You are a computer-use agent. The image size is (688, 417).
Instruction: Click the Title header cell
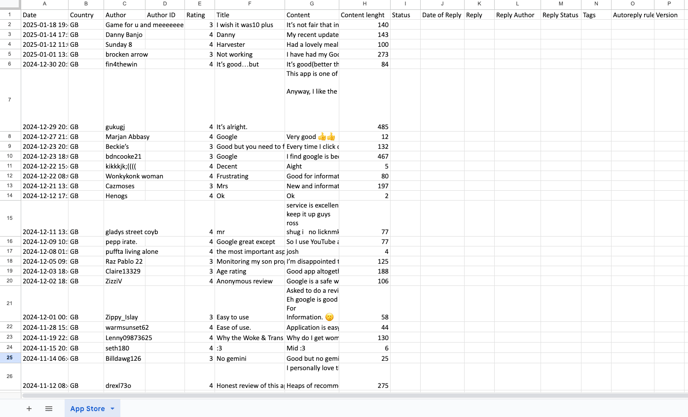(x=249, y=15)
